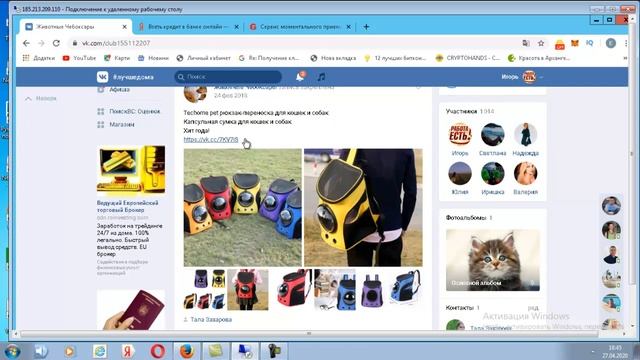Collapse the Наверх scroll-up chevron
This screenshot has height=360, width=640.
point(28,99)
